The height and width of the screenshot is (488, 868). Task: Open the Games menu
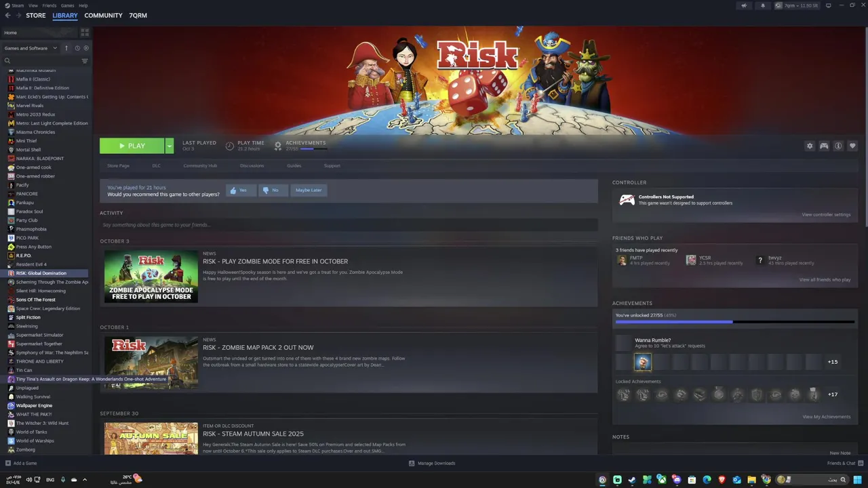68,5
